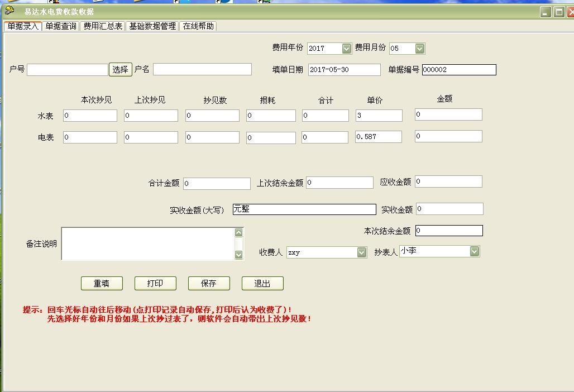Open the 费用汇总表 tab
Image resolution: width=574 pixels, height=392 pixels.
[103, 26]
